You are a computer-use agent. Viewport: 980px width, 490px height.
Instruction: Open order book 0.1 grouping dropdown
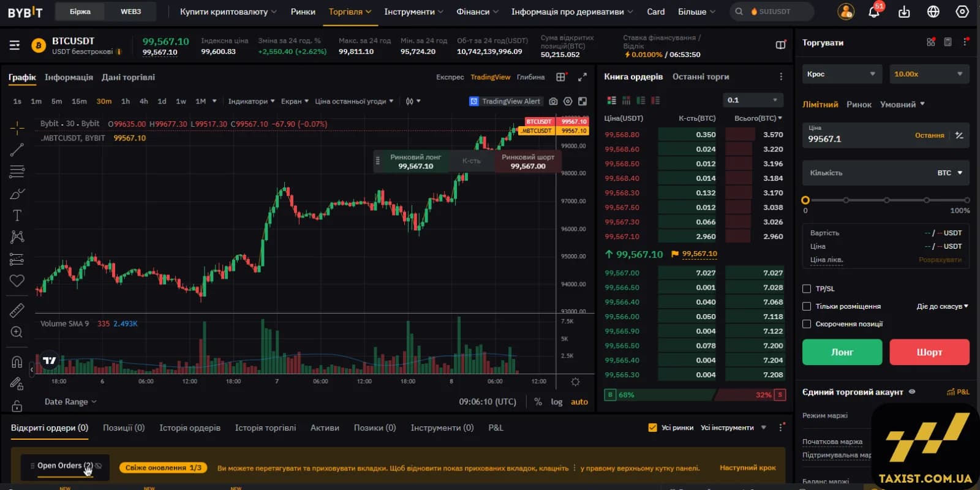tap(753, 100)
